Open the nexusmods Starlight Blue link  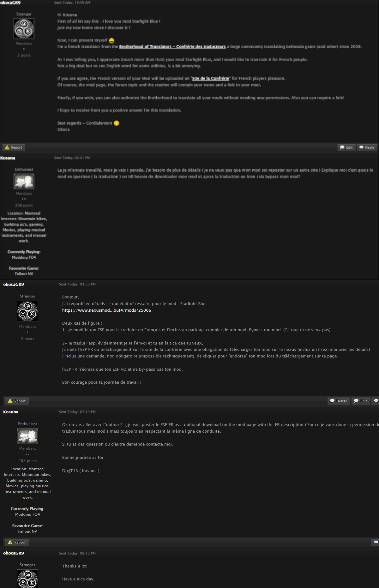point(106,310)
